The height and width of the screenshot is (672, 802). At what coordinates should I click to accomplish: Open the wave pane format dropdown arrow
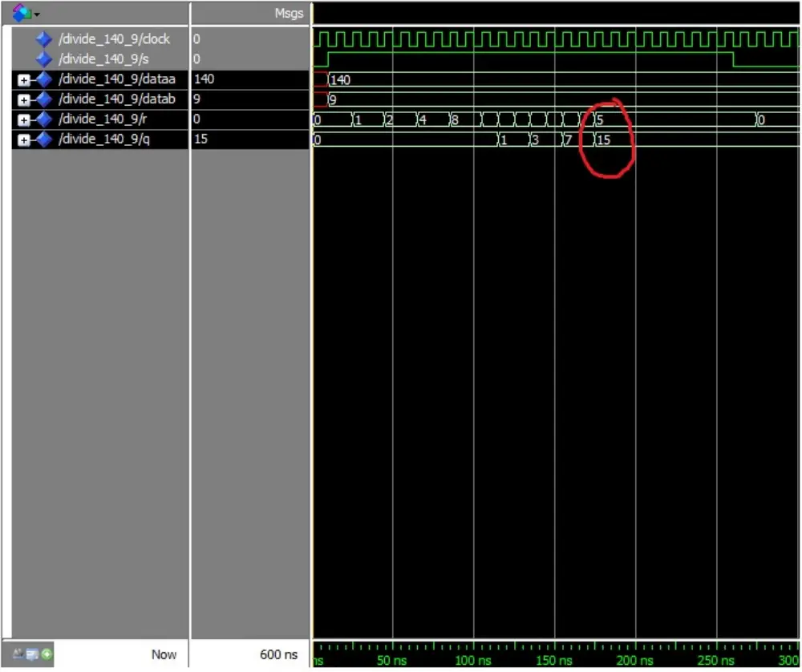(37, 14)
